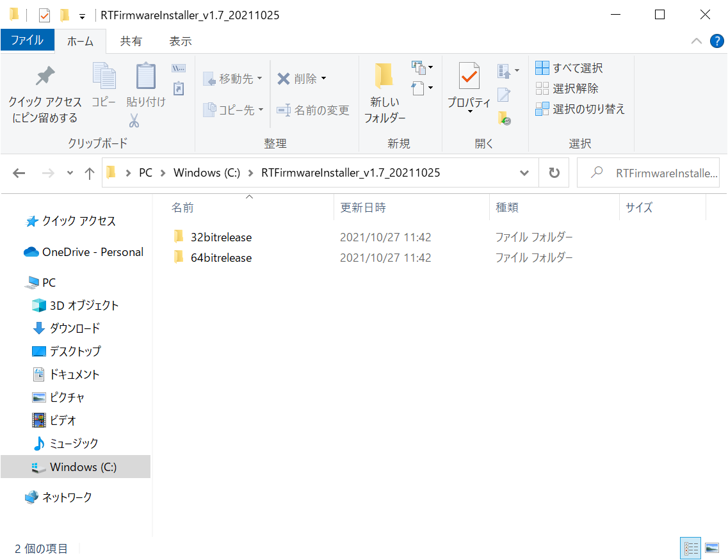Click the Help question mark icon
The height and width of the screenshot is (560, 728).
pyautogui.click(x=716, y=41)
